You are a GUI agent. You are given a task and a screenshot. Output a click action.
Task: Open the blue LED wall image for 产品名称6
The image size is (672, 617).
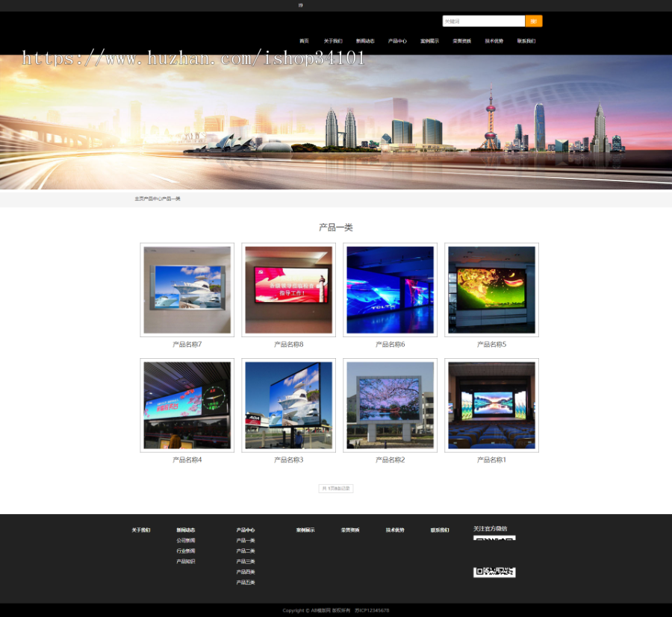390,290
